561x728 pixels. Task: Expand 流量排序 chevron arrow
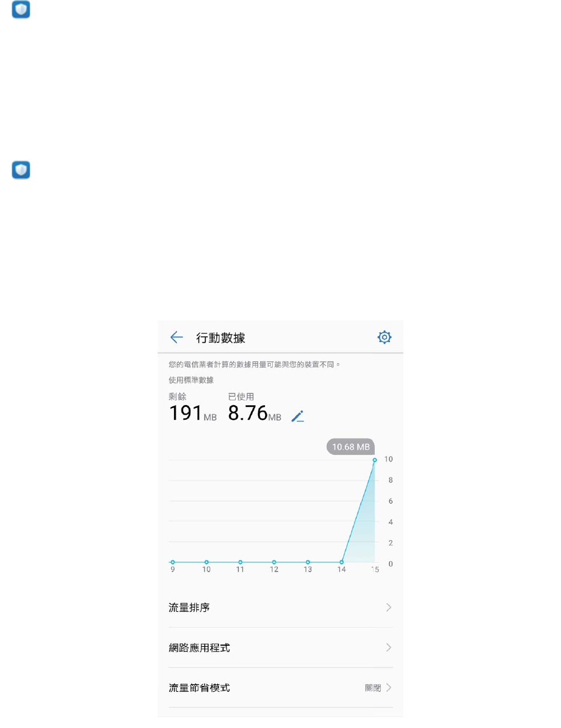pyautogui.click(x=389, y=608)
